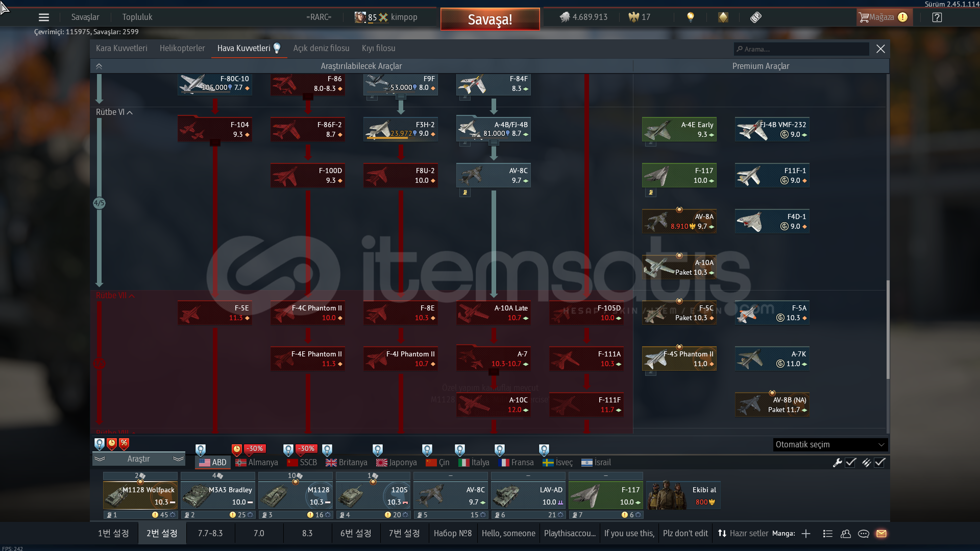Switch to the Helikopterler tab
Image resolution: width=980 pixels, height=551 pixels.
(182, 49)
